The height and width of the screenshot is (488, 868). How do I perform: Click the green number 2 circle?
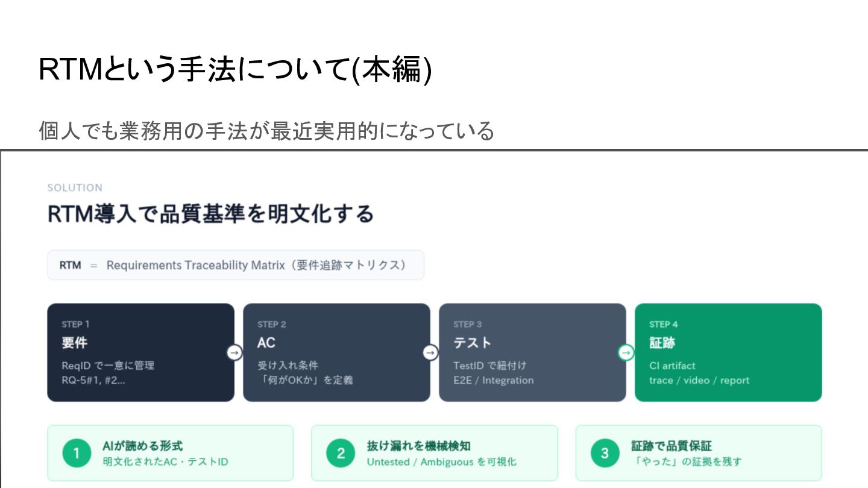point(341,453)
